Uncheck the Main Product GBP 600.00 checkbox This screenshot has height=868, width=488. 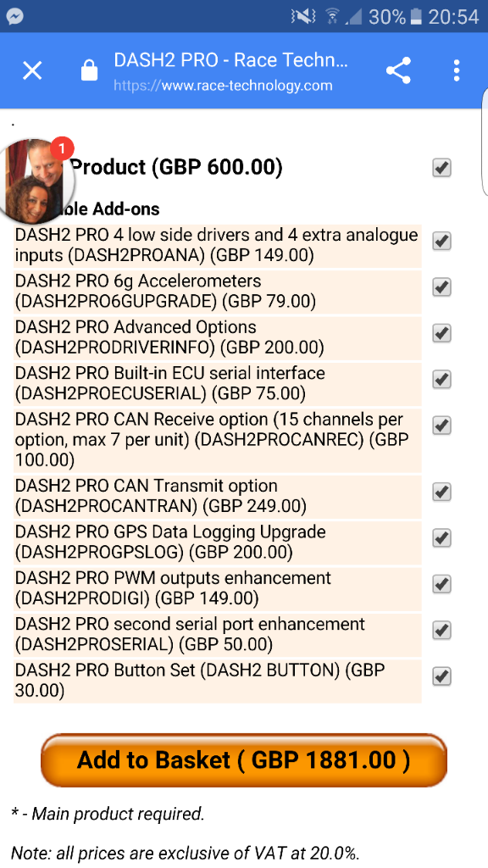point(441,168)
